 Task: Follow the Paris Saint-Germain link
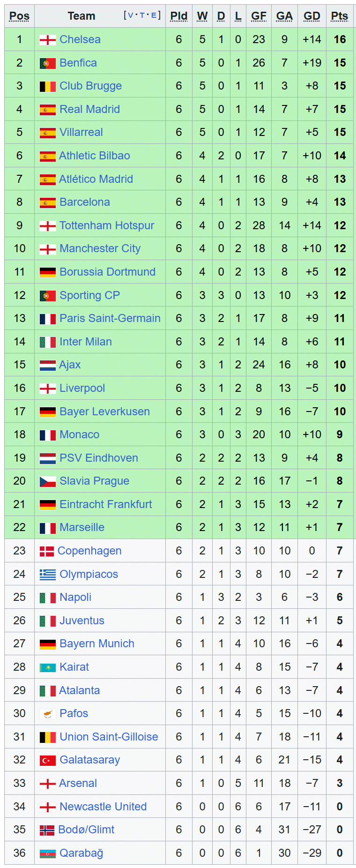click(x=110, y=318)
